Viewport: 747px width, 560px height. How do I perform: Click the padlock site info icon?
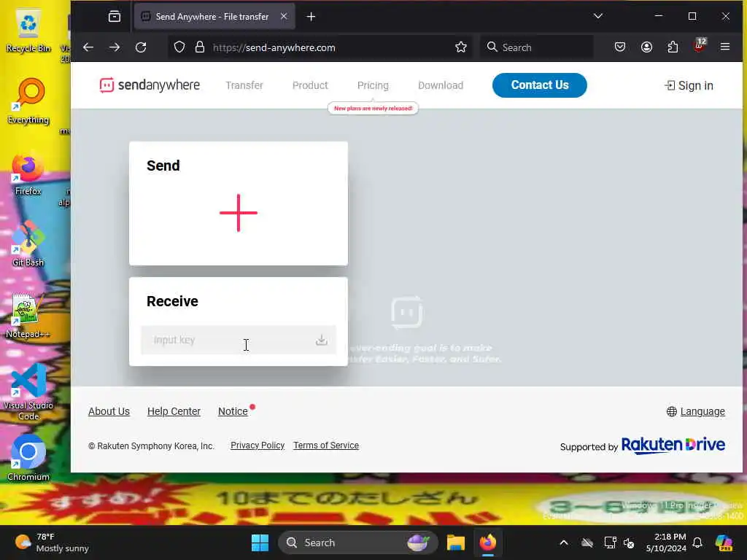point(200,47)
